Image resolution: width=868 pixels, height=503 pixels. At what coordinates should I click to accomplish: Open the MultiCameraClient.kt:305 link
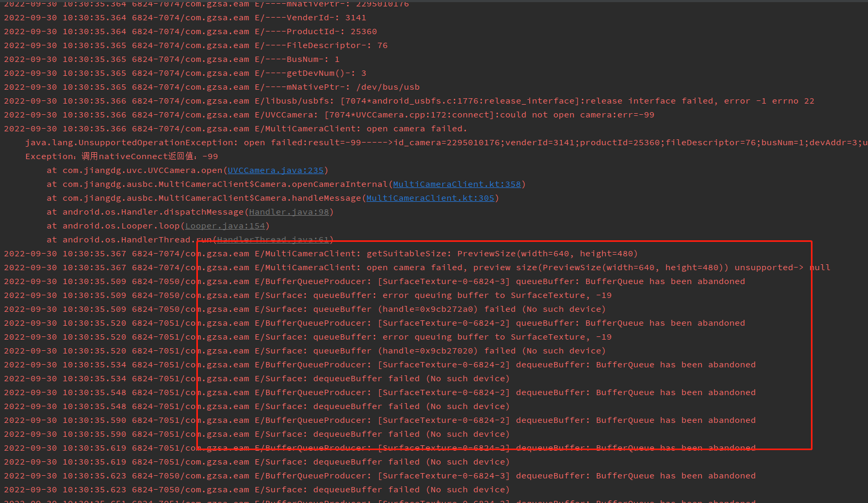coord(431,198)
